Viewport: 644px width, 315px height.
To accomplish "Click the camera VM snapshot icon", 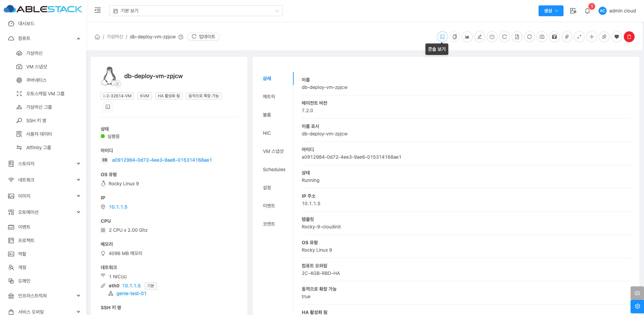I will pos(542,37).
